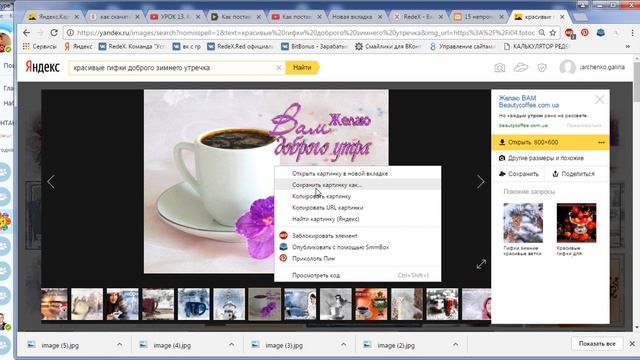Open the Yandex Disk cloud icon
This screenshot has height=360, width=640.
pyautogui.click(x=521, y=67)
